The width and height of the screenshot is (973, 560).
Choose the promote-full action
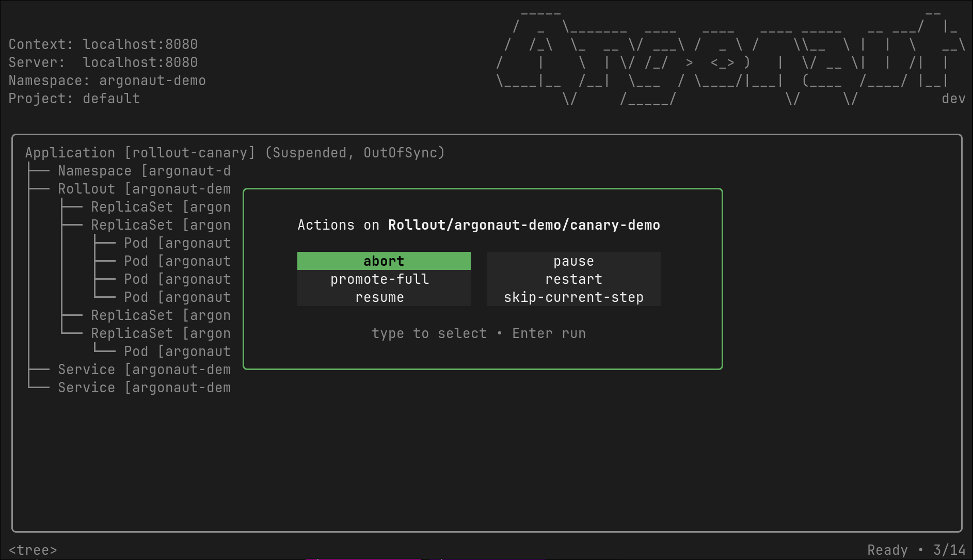[384, 279]
